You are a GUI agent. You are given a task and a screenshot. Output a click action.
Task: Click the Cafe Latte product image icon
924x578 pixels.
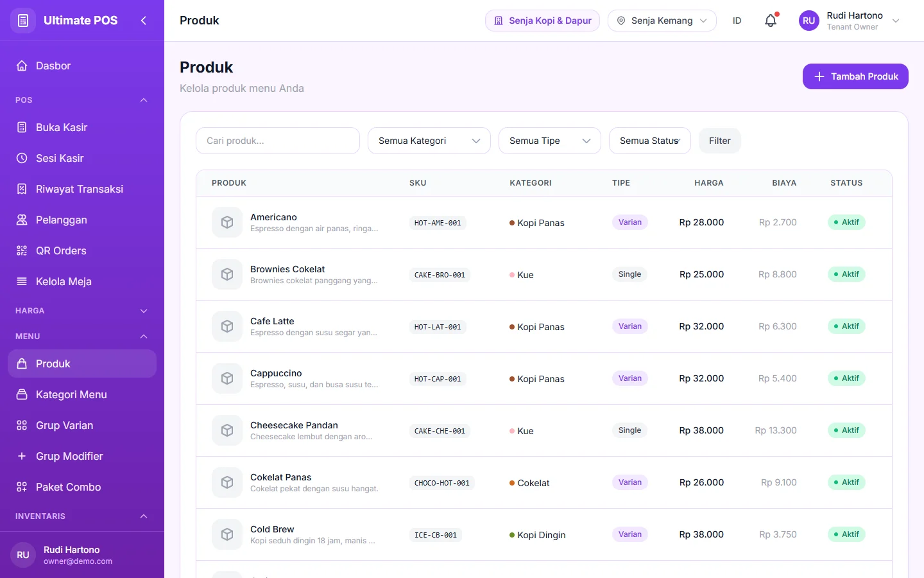pos(227,326)
